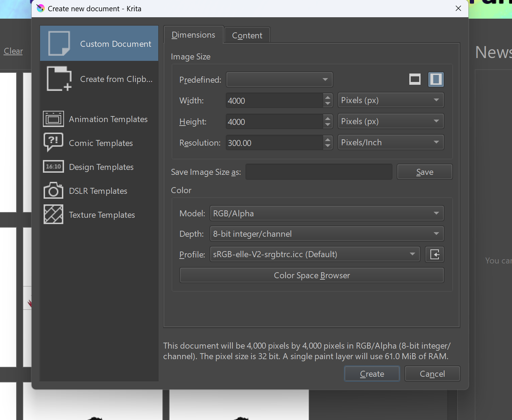Open the Resolution units Pixels/Inch dropdown
The height and width of the screenshot is (420, 512).
coord(390,142)
